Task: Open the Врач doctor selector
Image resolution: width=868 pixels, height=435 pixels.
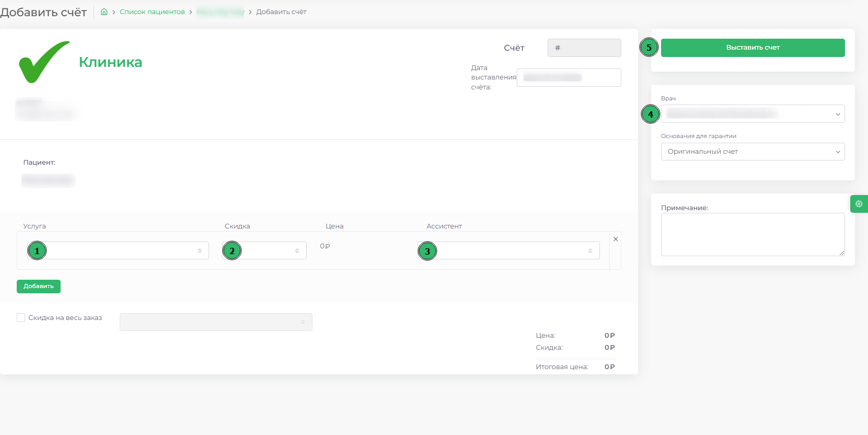Action: (x=753, y=114)
